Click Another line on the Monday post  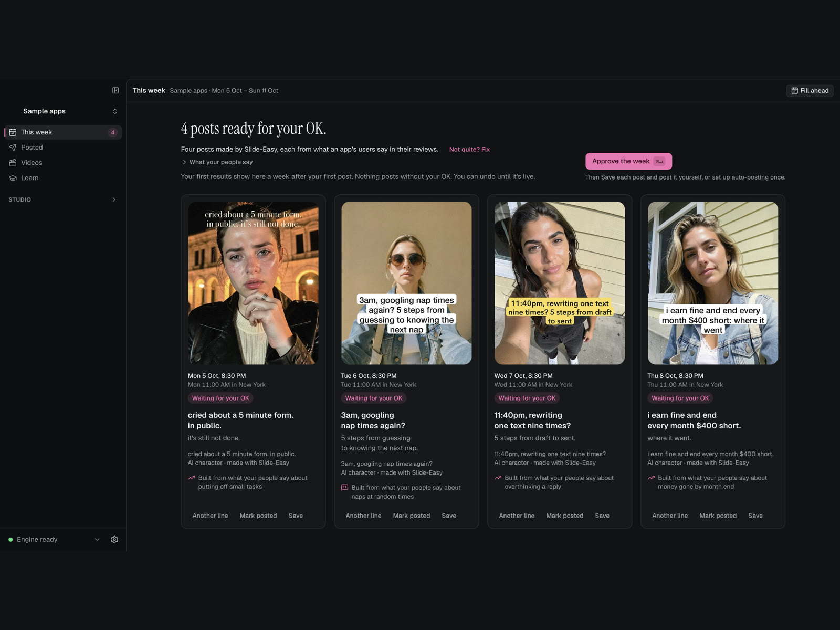pyautogui.click(x=210, y=516)
